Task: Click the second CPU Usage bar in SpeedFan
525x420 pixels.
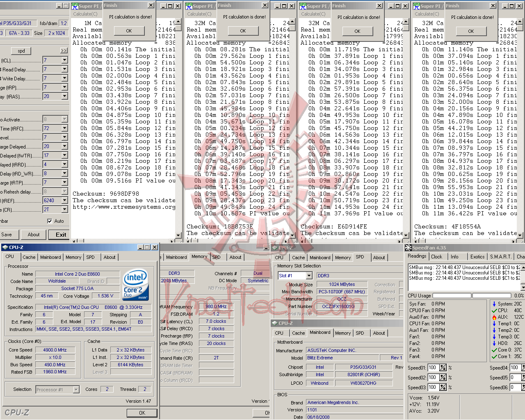Action: 491,295
